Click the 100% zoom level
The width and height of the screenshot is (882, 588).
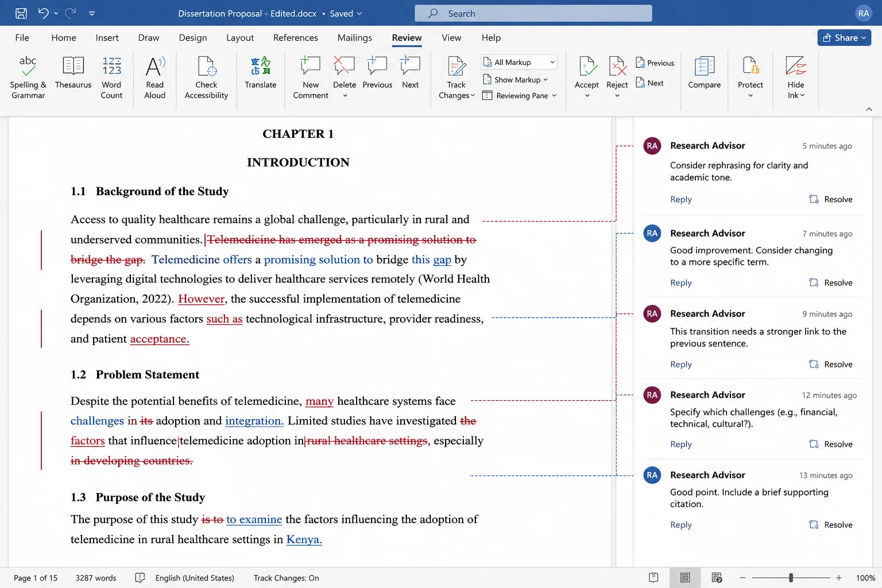[x=865, y=578]
